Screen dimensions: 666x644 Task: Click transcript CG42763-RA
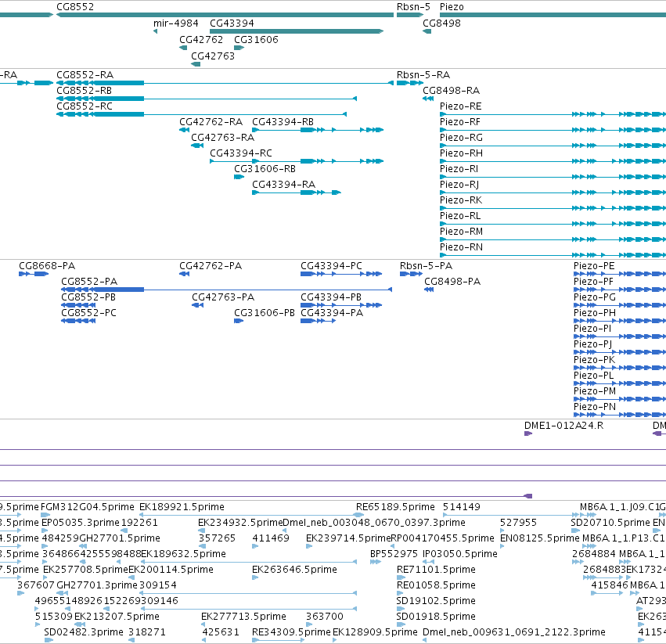(x=222, y=138)
